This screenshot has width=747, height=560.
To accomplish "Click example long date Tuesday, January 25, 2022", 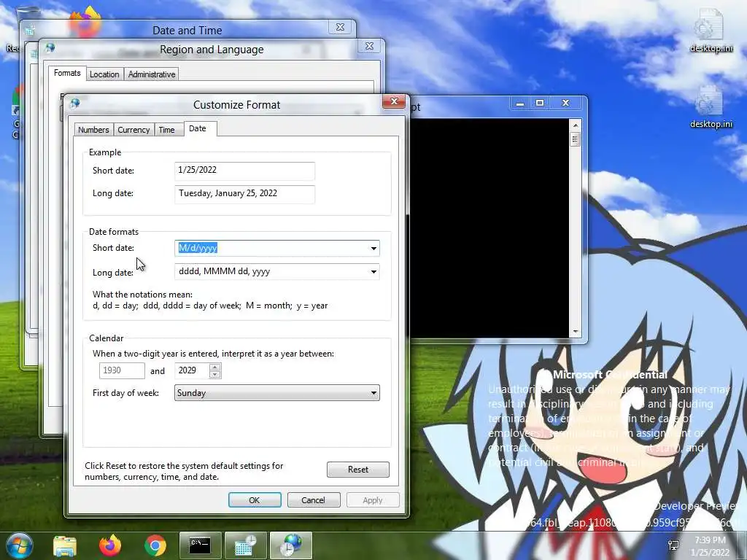I will (x=245, y=194).
